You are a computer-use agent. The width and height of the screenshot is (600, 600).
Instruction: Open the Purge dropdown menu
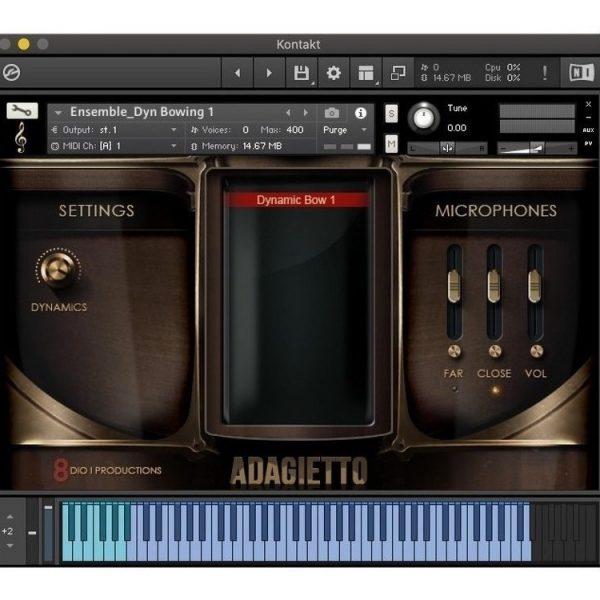point(345,130)
